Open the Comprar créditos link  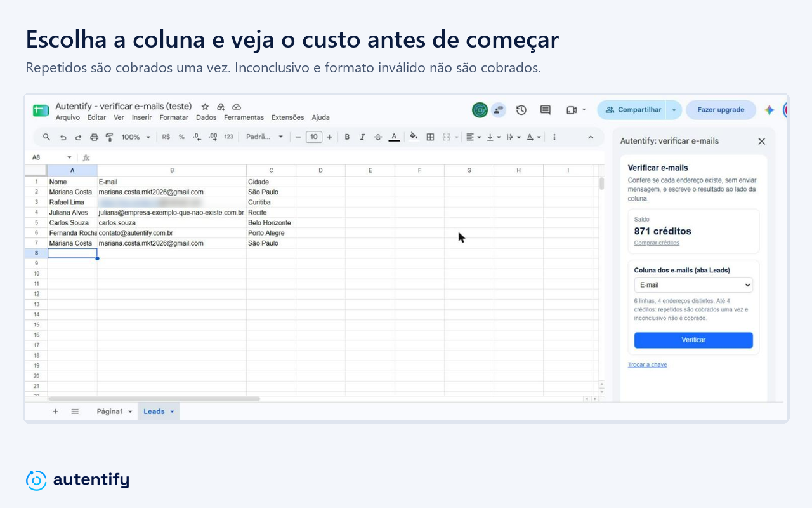(x=657, y=243)
